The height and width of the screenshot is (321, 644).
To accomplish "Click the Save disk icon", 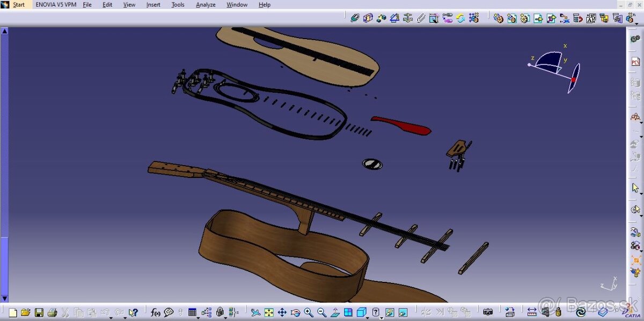I will [39, 312].
